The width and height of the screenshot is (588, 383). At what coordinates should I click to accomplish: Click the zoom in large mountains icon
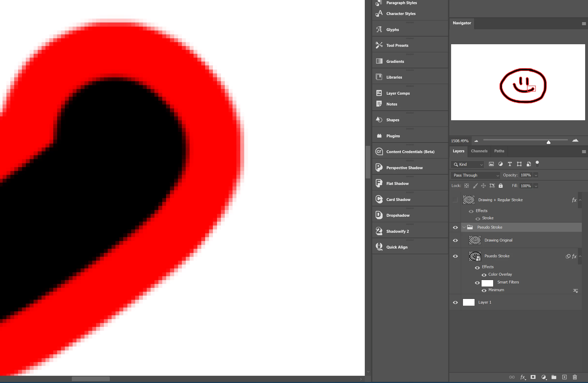tap(575, 140)
